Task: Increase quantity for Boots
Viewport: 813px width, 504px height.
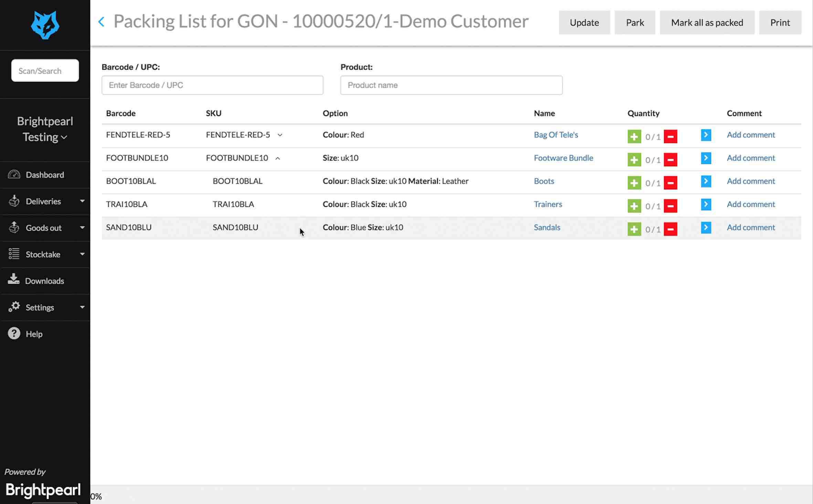Action: pyautogui.click(x=634, y=182)
